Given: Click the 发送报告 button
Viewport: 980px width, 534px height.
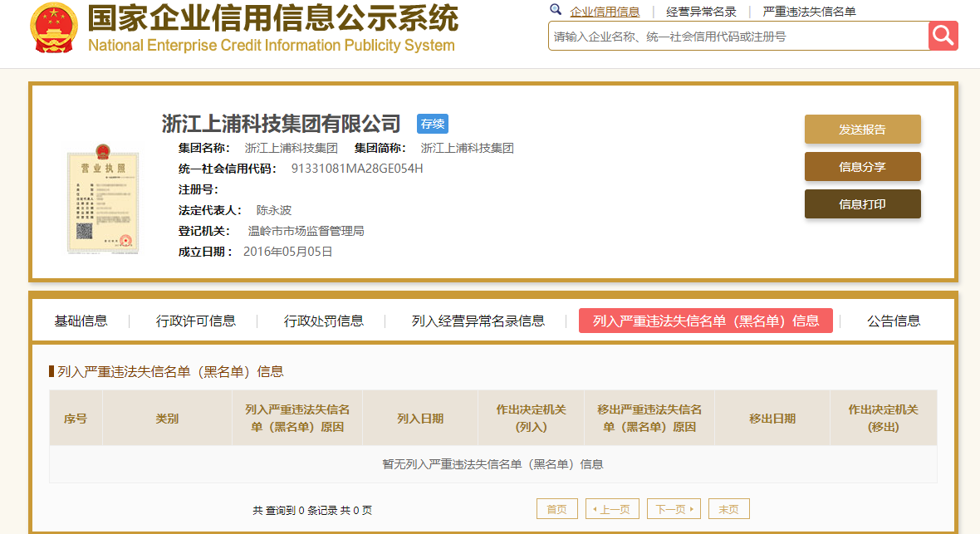Looking at the screenshot, I should (x=863, y=130).
